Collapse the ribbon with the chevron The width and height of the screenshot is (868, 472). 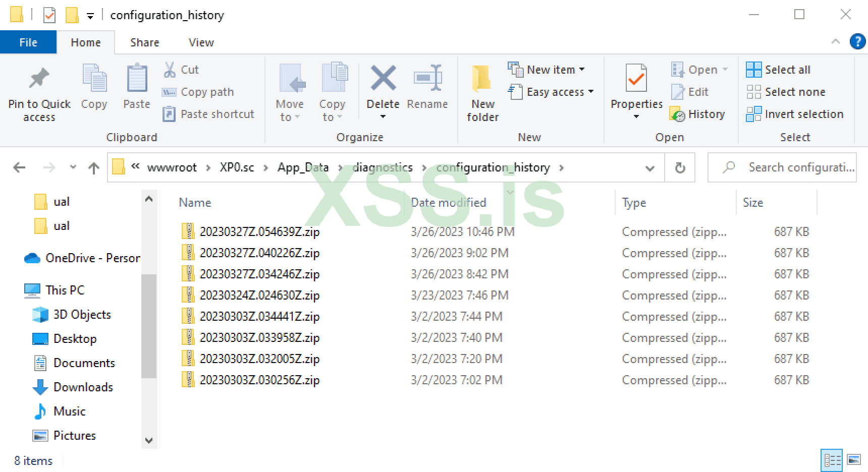836,42
